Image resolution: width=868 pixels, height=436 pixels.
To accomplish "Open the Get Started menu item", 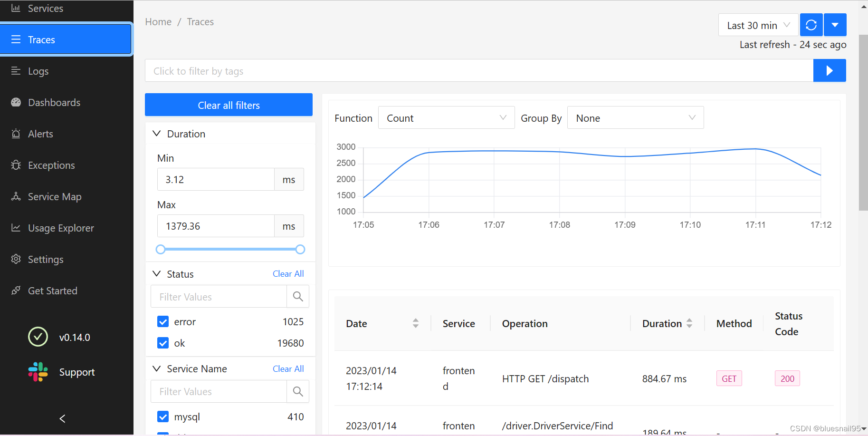I will point(67,291).
